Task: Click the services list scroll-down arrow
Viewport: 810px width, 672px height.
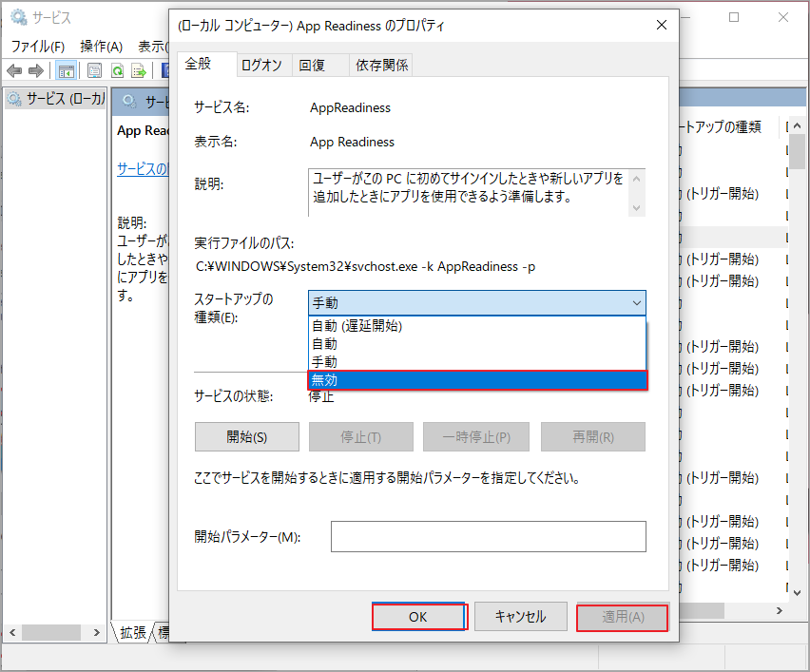Action: [797, 592]
